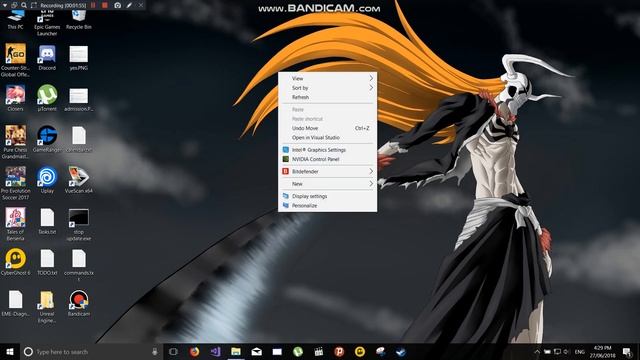This screenshot has height=360, width=640.
Task: Select the stop update.exe shortcut
Action: coord(78,224)
